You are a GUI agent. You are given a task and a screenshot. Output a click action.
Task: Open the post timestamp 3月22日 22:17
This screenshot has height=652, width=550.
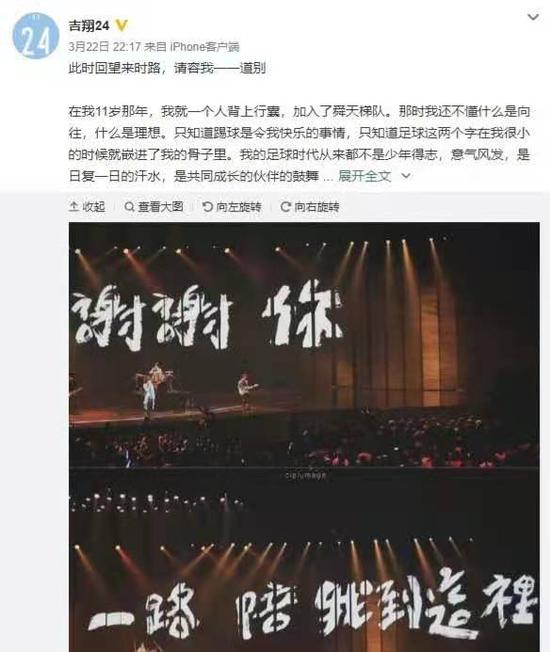105,47
